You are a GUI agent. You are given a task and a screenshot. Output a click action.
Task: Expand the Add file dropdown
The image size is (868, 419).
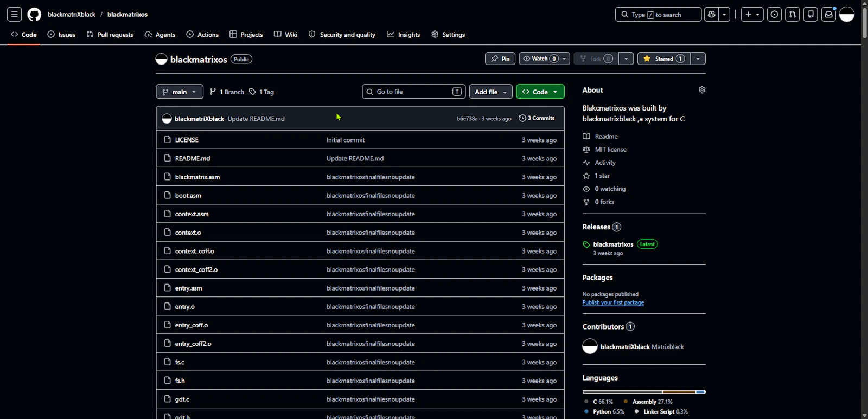click(x=491, y=92)
